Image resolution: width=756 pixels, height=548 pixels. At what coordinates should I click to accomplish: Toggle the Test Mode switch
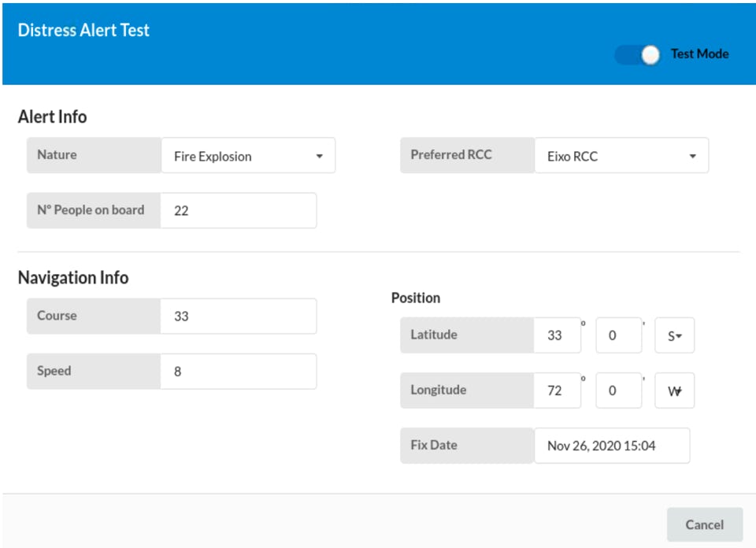tap(638, 54)
